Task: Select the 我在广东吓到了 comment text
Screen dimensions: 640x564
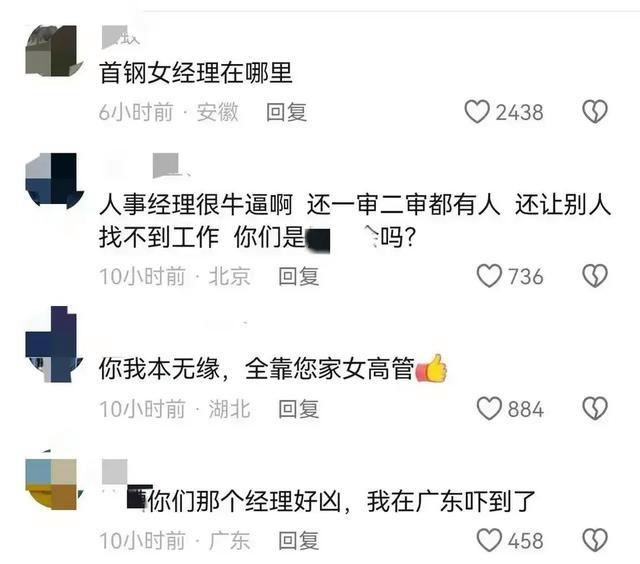Action: 451,501
